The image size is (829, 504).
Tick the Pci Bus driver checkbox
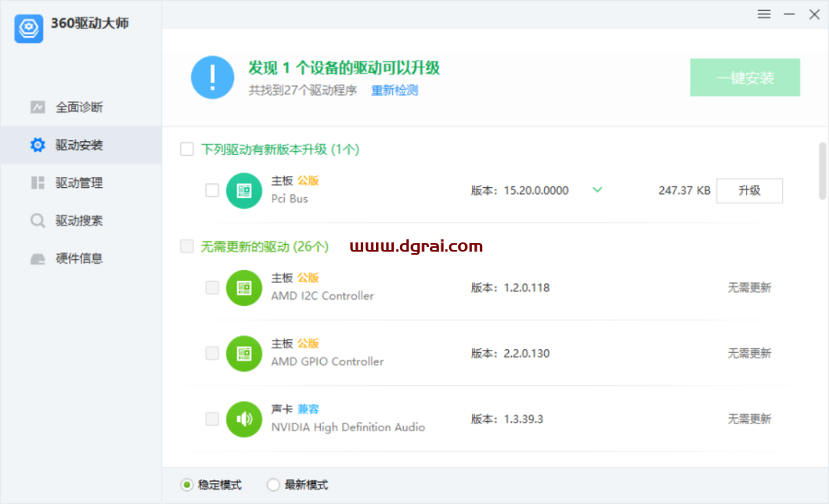point(212,190)
